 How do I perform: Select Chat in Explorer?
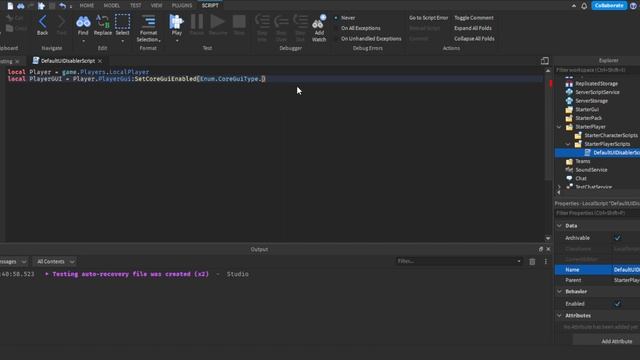click(581, 178)
